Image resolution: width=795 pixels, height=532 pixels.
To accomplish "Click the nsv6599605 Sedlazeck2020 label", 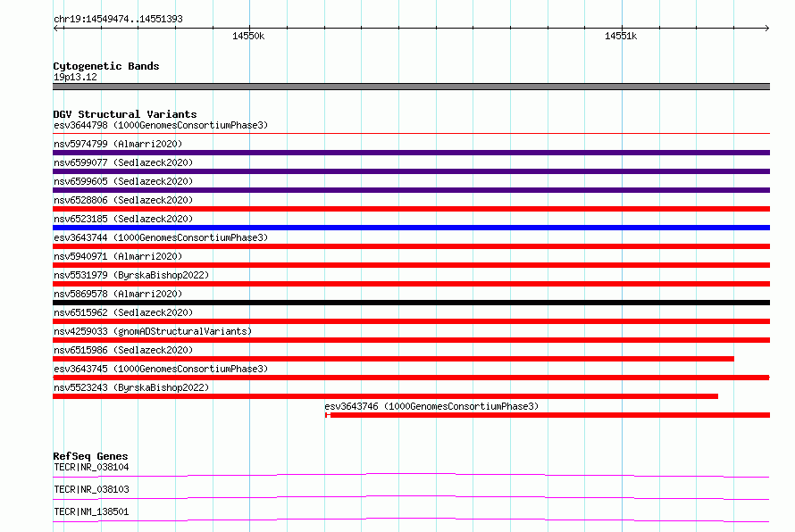I will coord(123,181).
